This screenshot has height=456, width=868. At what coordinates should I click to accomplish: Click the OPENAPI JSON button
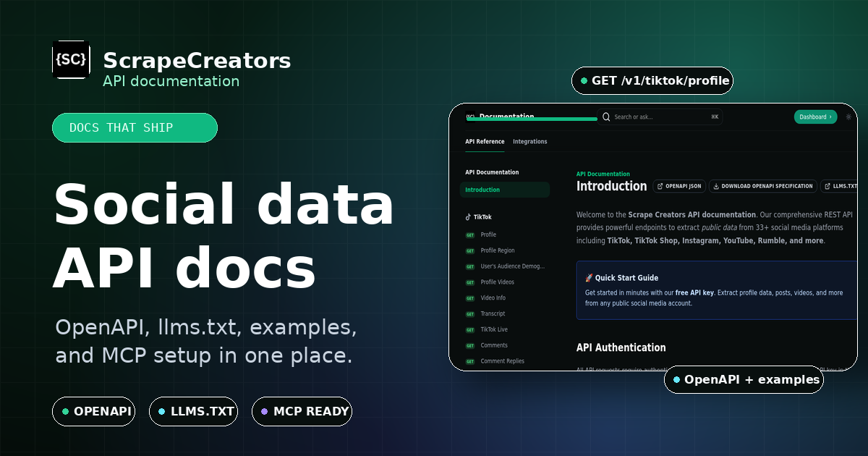[679, 186]
